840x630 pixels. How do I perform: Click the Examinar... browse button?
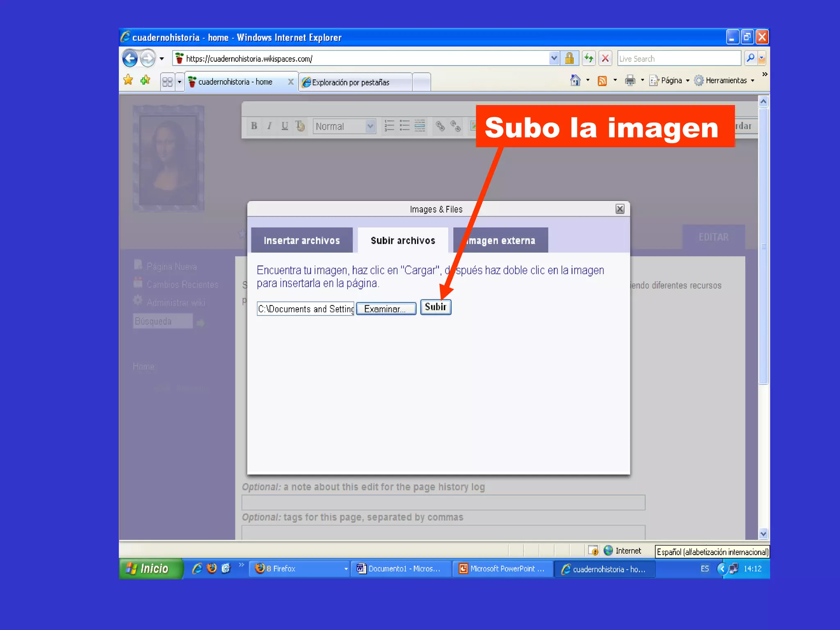[x=386, y=309]
